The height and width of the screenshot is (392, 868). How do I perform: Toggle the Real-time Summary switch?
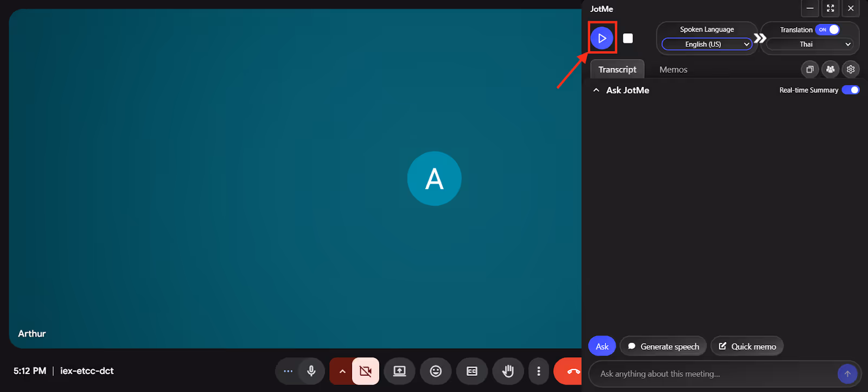(851, 90)
